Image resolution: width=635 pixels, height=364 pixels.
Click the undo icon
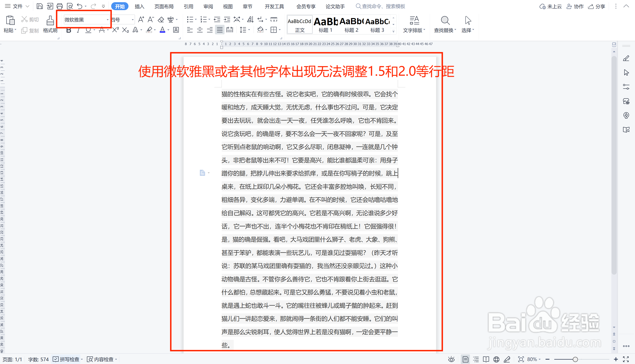pyautogui.click(x=79, y=6)
